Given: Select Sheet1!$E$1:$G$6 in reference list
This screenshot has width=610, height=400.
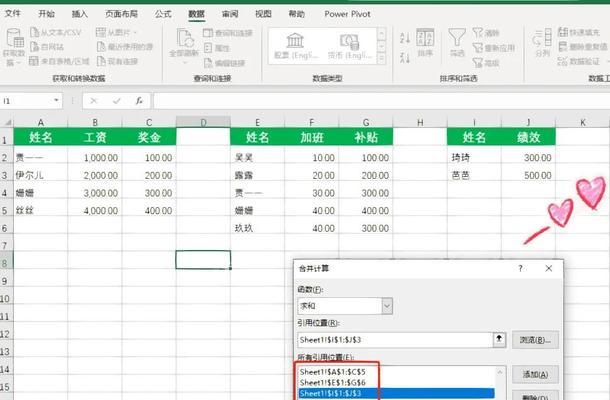Looking at the screenshot, I should tap(333, 382).
